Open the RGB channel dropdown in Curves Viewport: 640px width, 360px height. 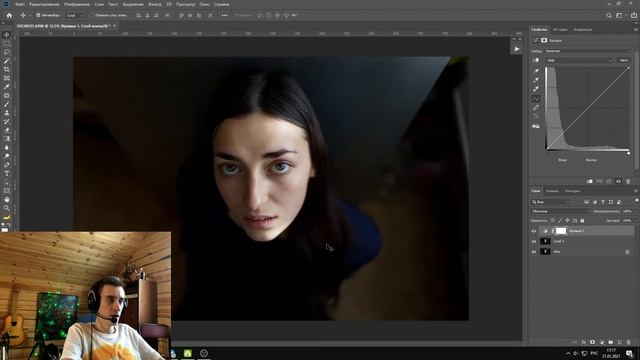[x=579, y=60]
